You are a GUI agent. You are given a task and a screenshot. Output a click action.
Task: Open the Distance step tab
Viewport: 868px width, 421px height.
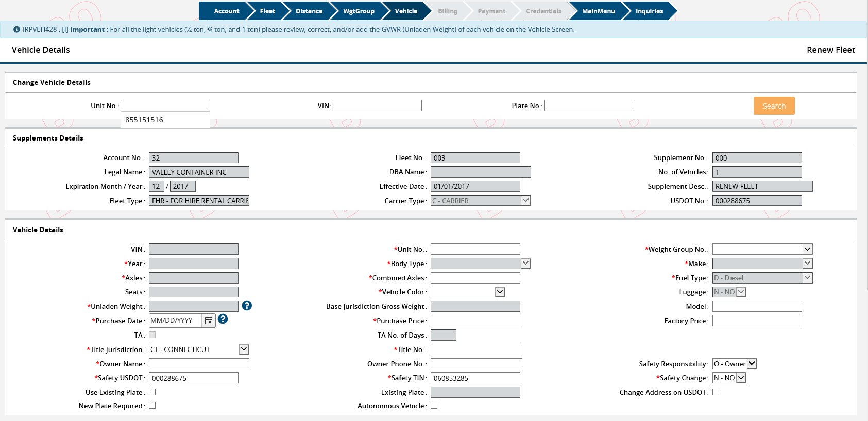click(x=309, y=11)
